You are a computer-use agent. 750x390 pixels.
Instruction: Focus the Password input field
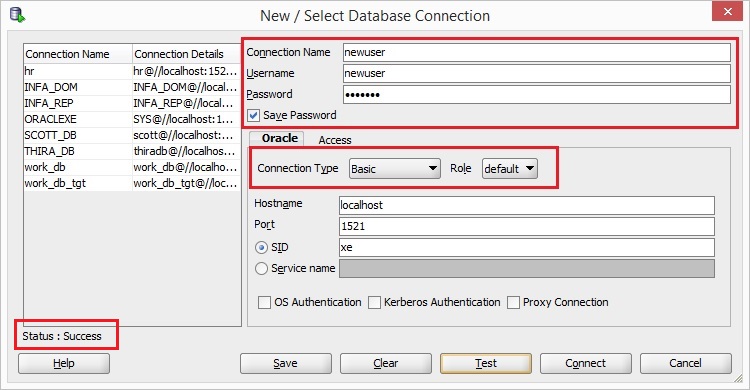(x=537, y=94)
